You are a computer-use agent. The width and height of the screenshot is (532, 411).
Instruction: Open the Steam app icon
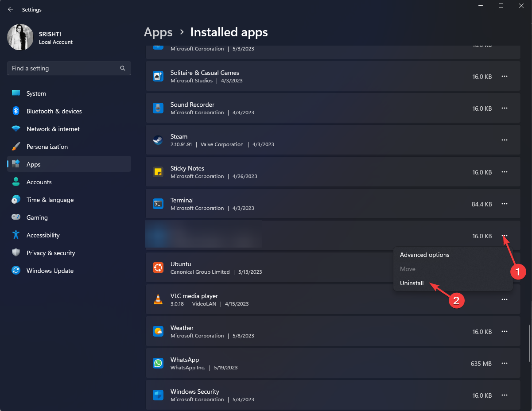pos(158,140)
